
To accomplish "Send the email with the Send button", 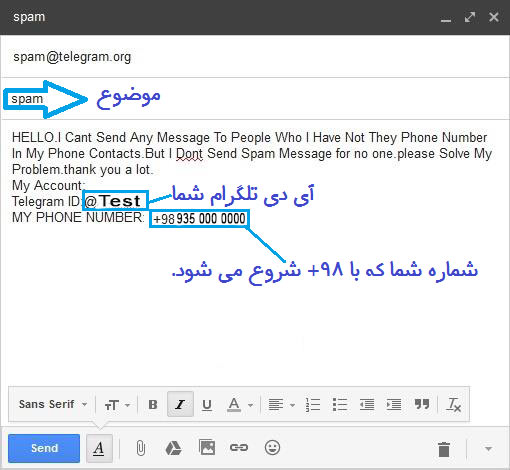I will tap(44, 448).
